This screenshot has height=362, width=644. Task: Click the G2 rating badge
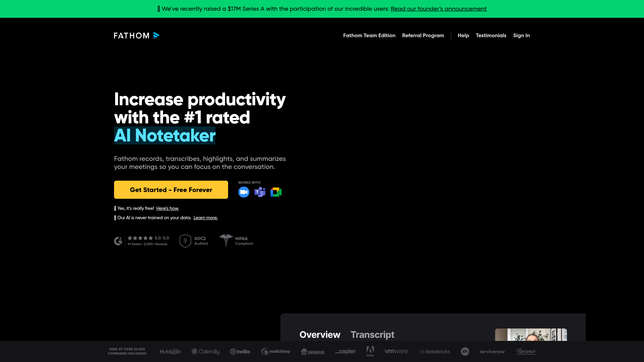point(141,240)
